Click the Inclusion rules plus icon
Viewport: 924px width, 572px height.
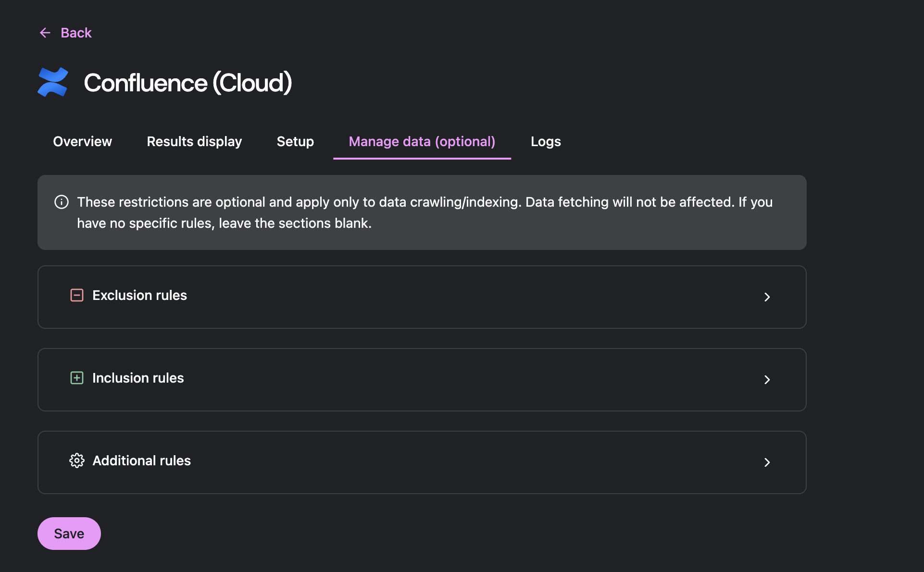(77, 378)
